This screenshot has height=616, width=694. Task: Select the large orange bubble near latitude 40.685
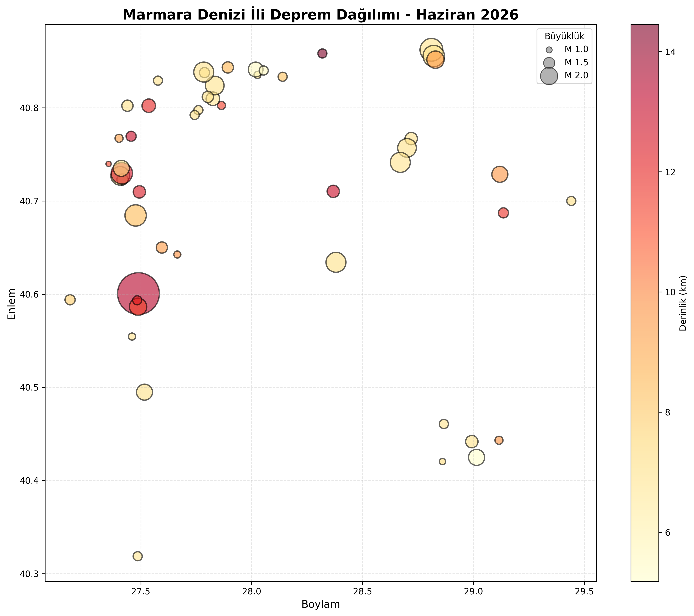click(135, 215)
